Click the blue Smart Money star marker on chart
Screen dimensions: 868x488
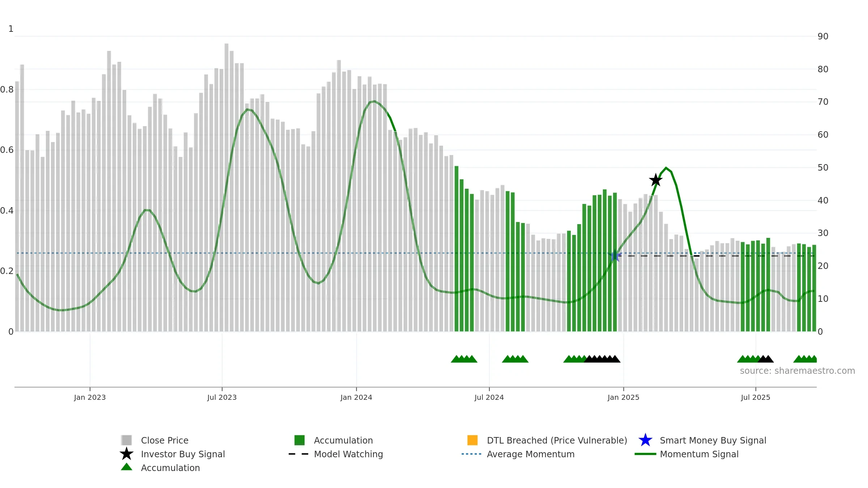pos(615,256)
